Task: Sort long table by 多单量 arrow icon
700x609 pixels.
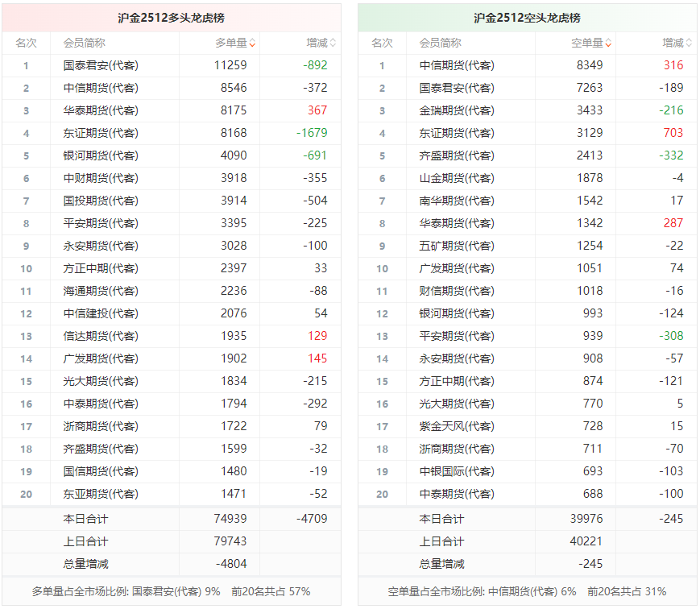Action: tap(252, 43)
